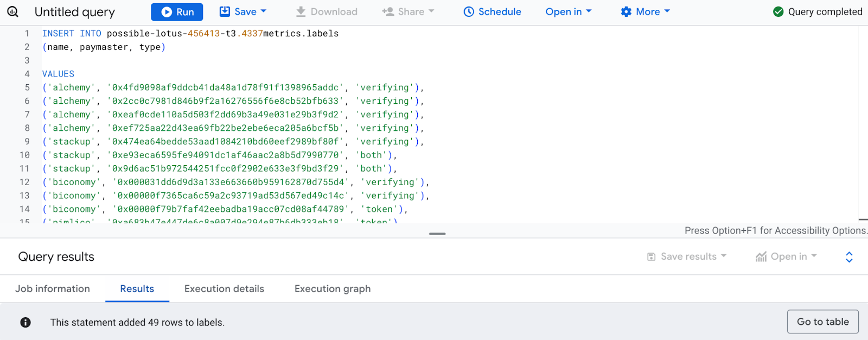The width and height of the screenshot is (868, 340).
Task: Click line number 5 in the gutter
Action: 27,87
